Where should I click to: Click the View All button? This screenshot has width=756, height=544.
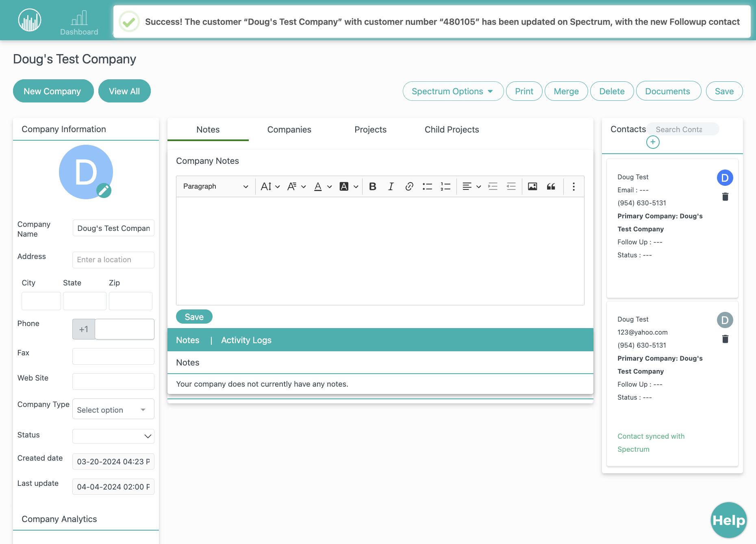pos(124,91)
